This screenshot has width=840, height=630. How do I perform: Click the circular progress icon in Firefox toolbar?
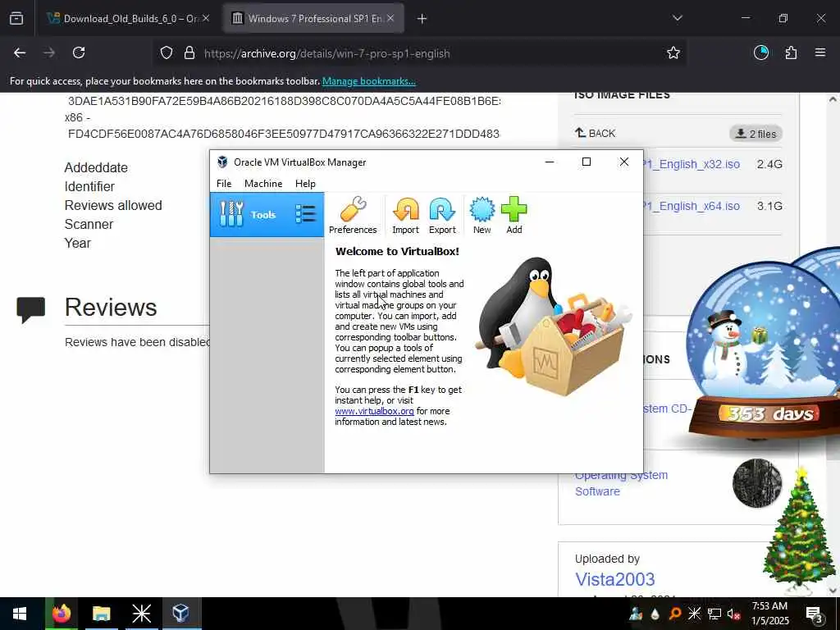761,53
